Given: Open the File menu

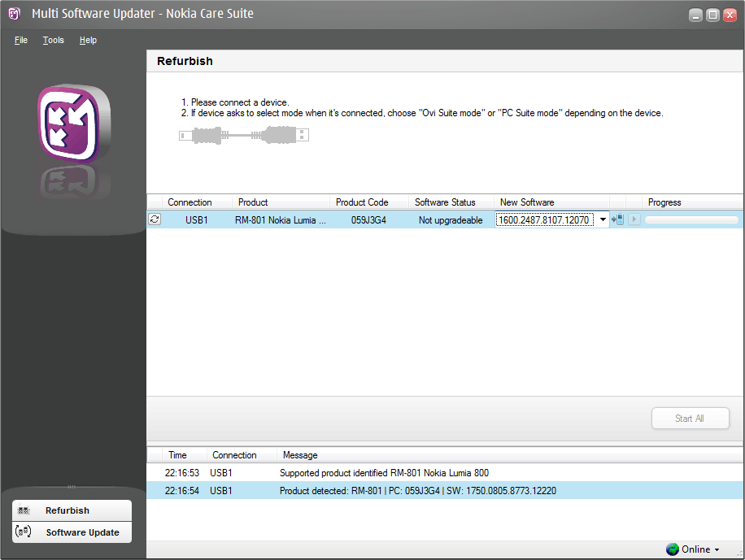Looking at the screenshot, I should tap(21, 41).
